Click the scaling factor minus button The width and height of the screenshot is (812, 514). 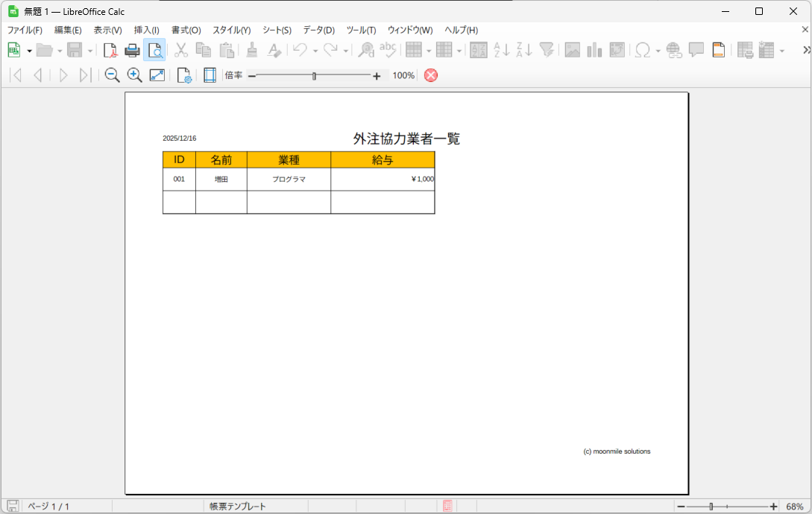click(251, 76)
